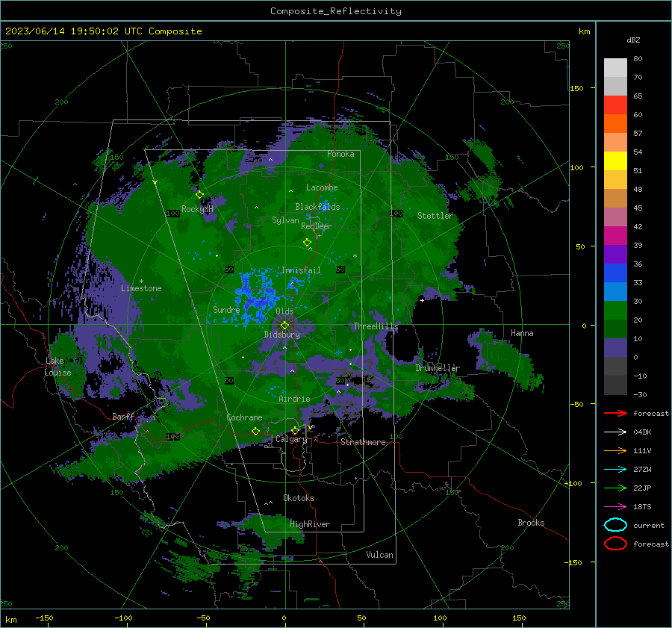
Task: Click the cyan 27ZW arrow legend icon
Action: pos(615,470)
